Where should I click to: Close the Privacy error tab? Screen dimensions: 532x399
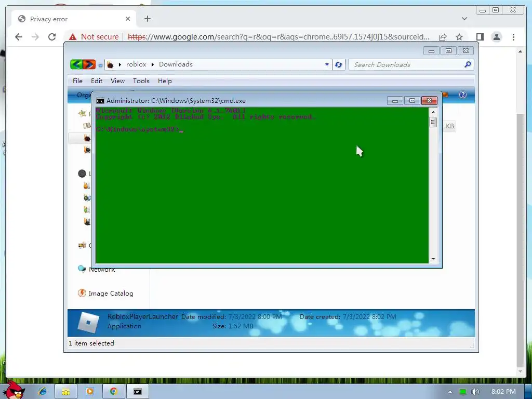128,19
